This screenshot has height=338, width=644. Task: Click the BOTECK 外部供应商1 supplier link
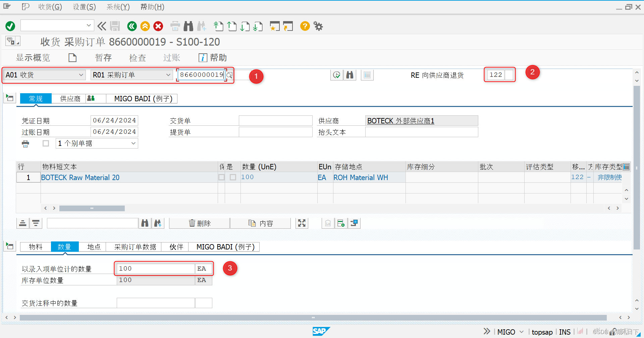400,121
